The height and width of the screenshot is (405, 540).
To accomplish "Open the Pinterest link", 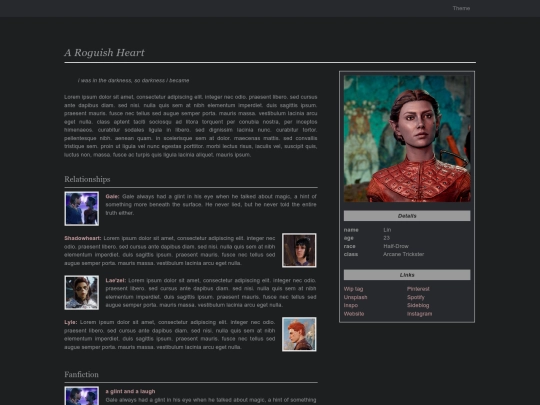I will [x=418, y=289].
